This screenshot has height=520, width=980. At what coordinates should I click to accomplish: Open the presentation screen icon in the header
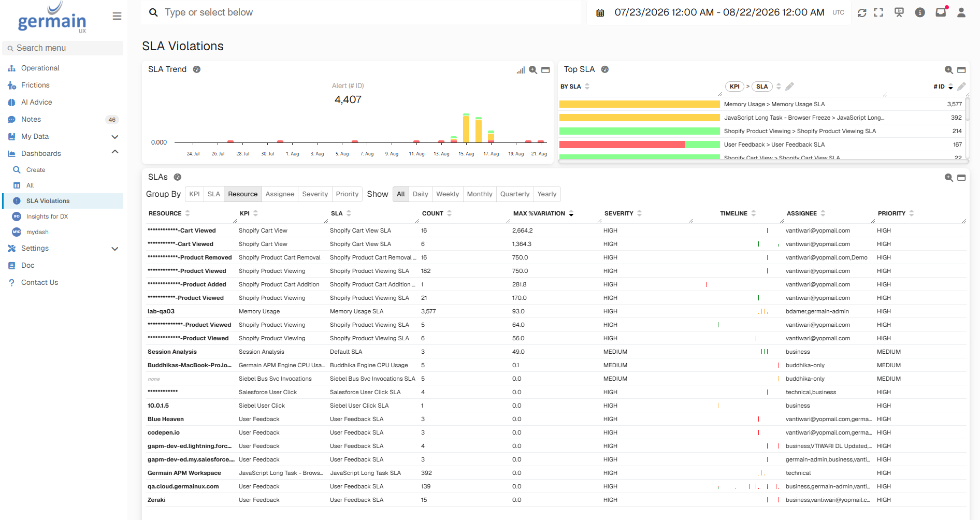point(899,12)
